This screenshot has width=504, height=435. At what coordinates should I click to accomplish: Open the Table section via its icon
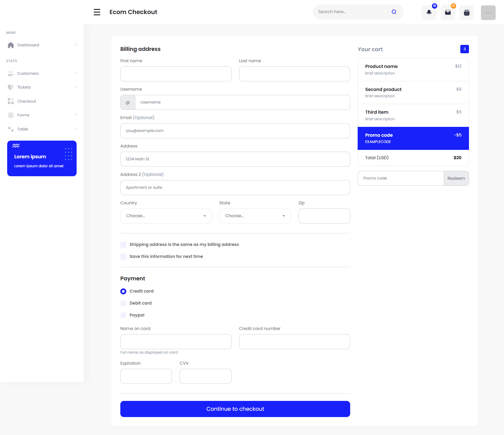point(11,129)
